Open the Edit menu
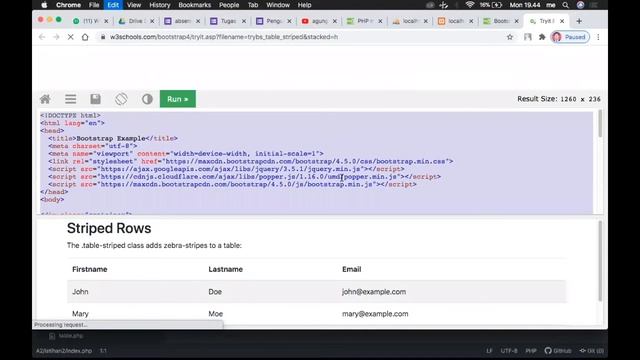Image resolution: width=640 pixels, height=360 pixels. tap(113, 5)
